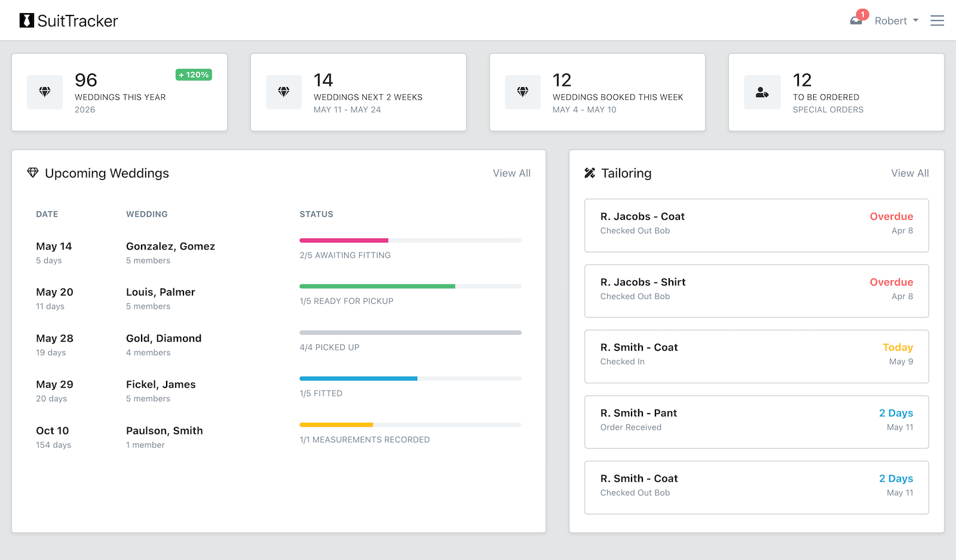Image resolution: width=956 pixels, height=560 pixels.
Task: Open the Gold, Diamond wedding
Action: pyautogui.click(x=164, y=338)
